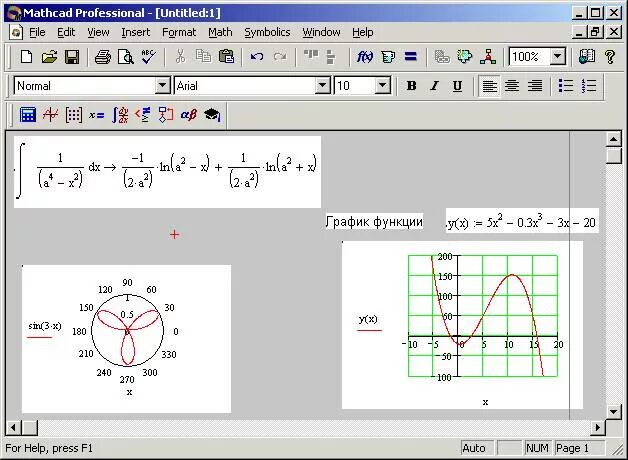Screen dimensions: 628x460
Task: Run the spelling check (ABC) icon
Action: [x=148, y=57]
